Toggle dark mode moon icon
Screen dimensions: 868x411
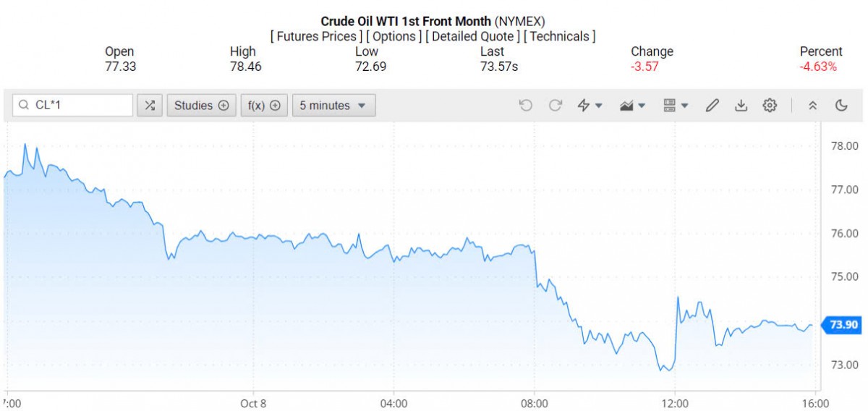841,106
